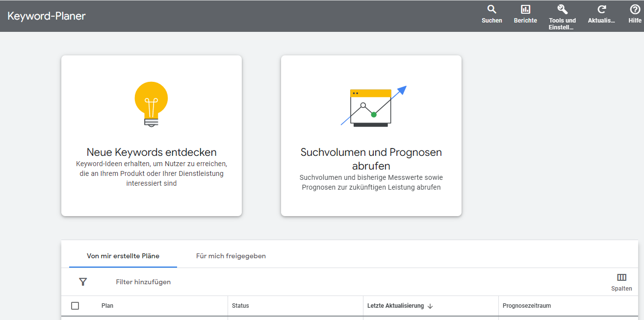Sort by Letzte Aktualisierung arrow
Viewport: 644px width, 320px height.
[430, 306]
